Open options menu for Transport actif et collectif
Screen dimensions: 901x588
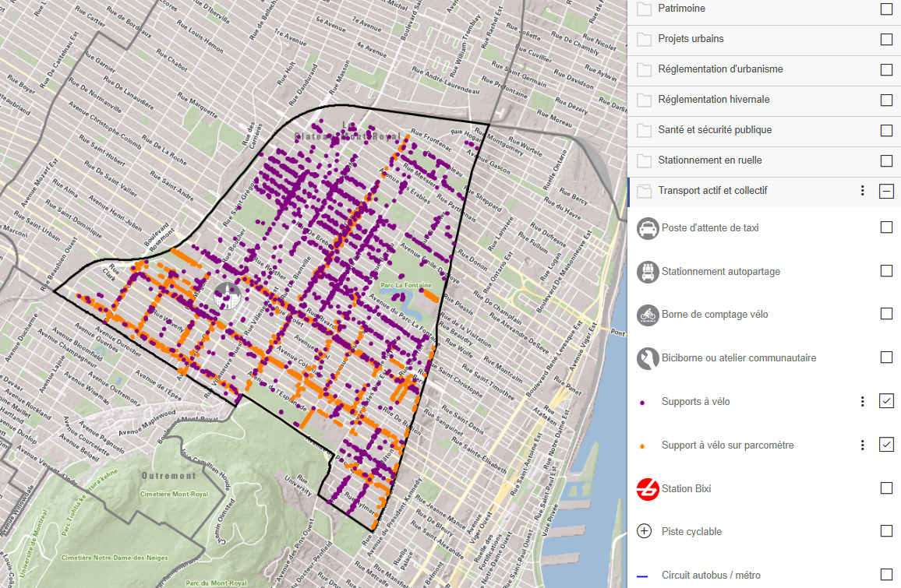862,191
